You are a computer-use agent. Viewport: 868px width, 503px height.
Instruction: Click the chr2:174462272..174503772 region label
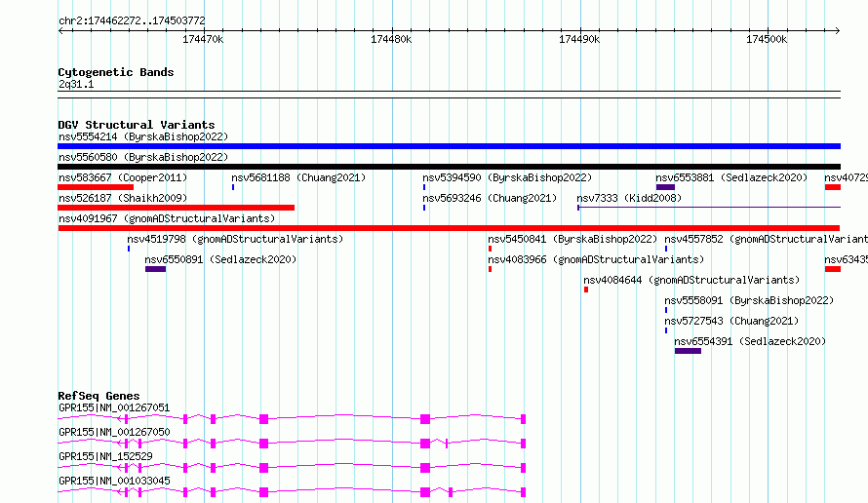tap(132, 21)
